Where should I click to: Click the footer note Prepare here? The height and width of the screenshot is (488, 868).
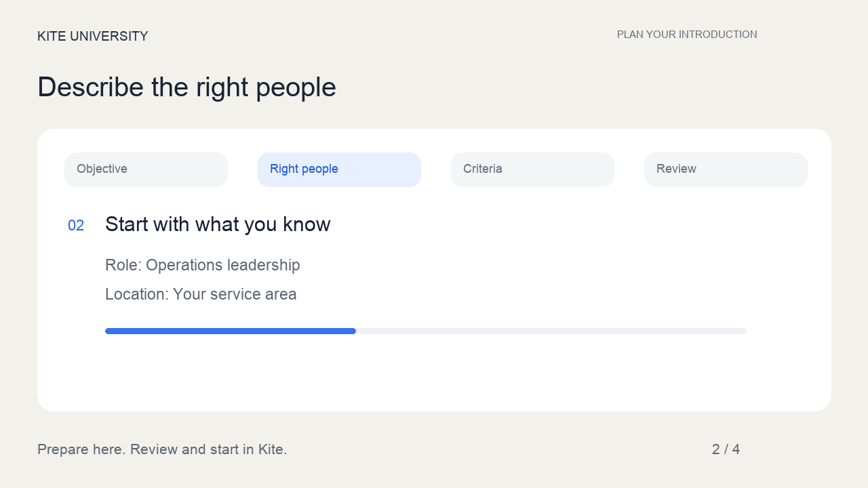pyautogui.click(x=162, y=449)
